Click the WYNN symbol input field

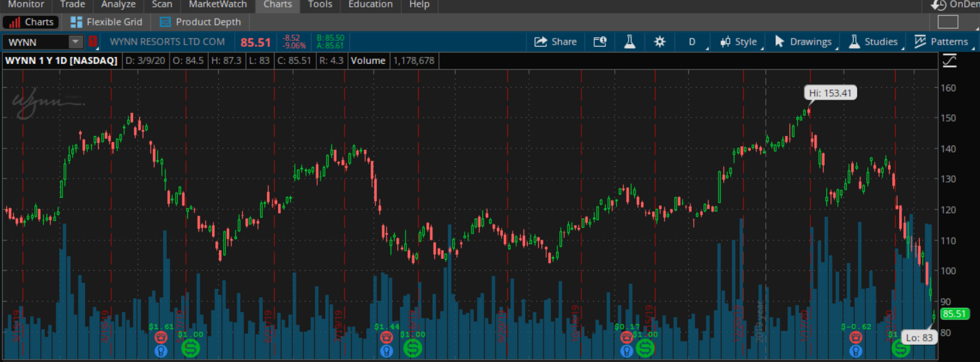pyautogui.click(x=36, y=42)
